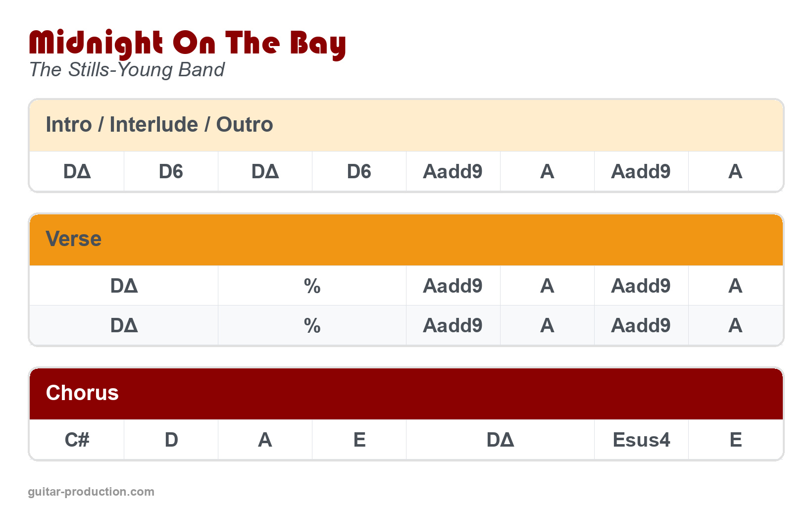The width and height of the screenshot is (812, 510).
Task: Select the Verse section header
Action: [74, 239]
